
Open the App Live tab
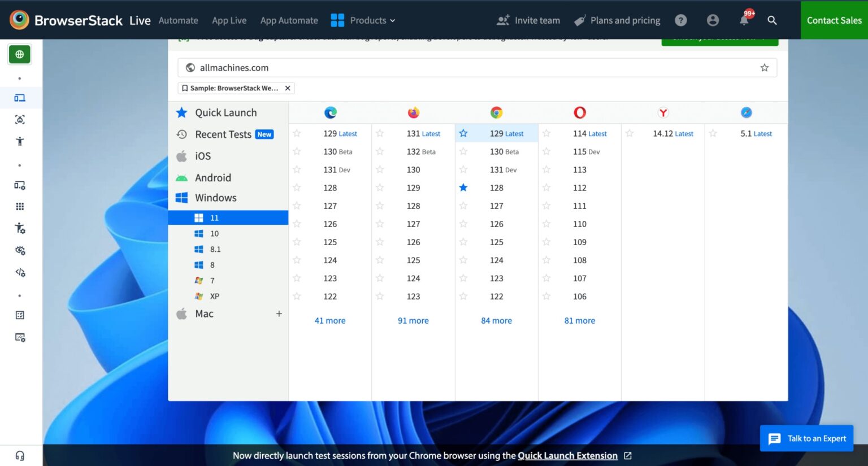pos(229,20)
